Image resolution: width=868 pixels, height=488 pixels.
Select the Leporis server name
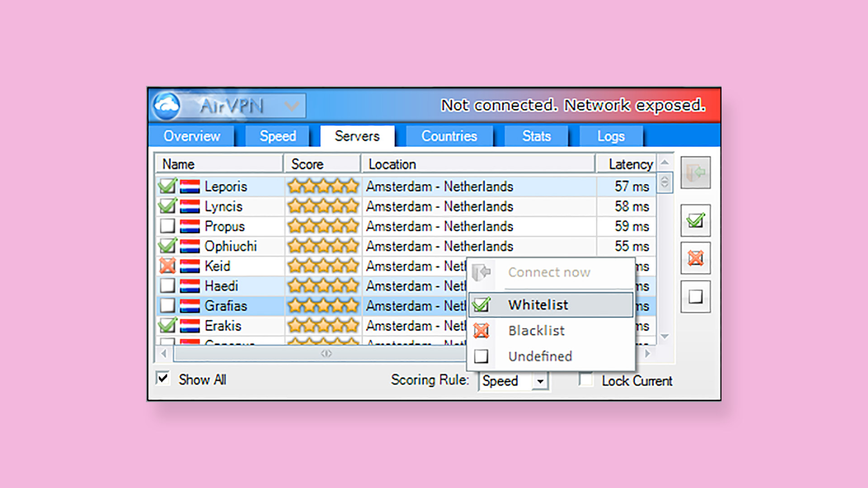click(226, 186)
